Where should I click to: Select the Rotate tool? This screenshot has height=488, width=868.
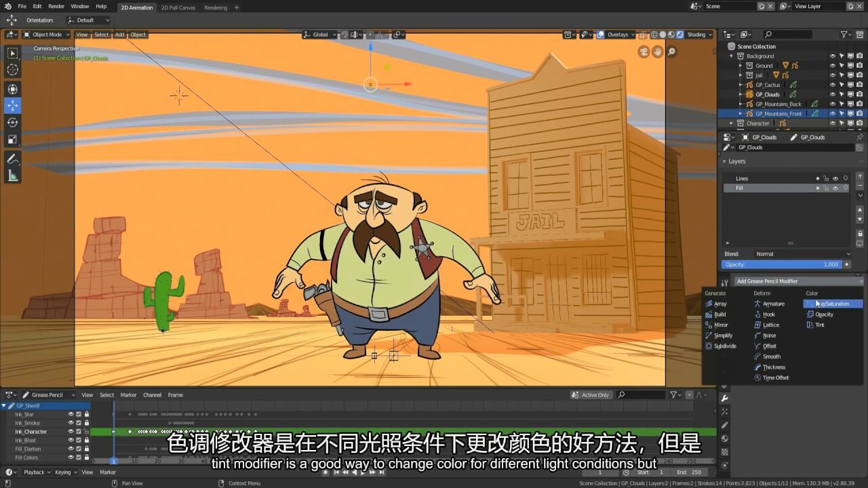(x=13, y=123)
